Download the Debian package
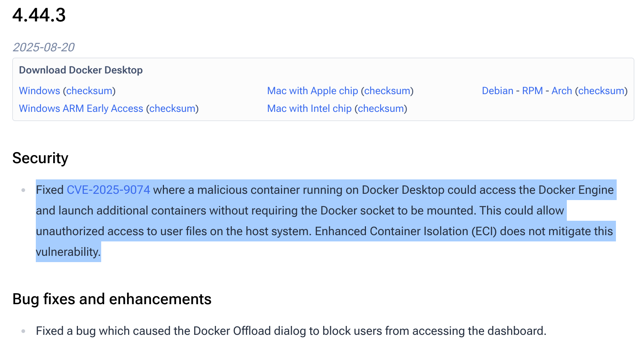This screenshot has height=347, width=644. (x=497, y=91)
